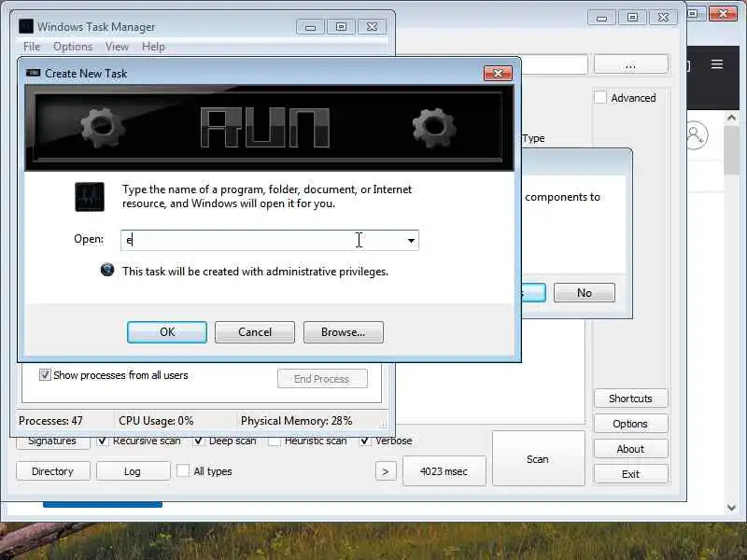Click the Signatures button

52,442
